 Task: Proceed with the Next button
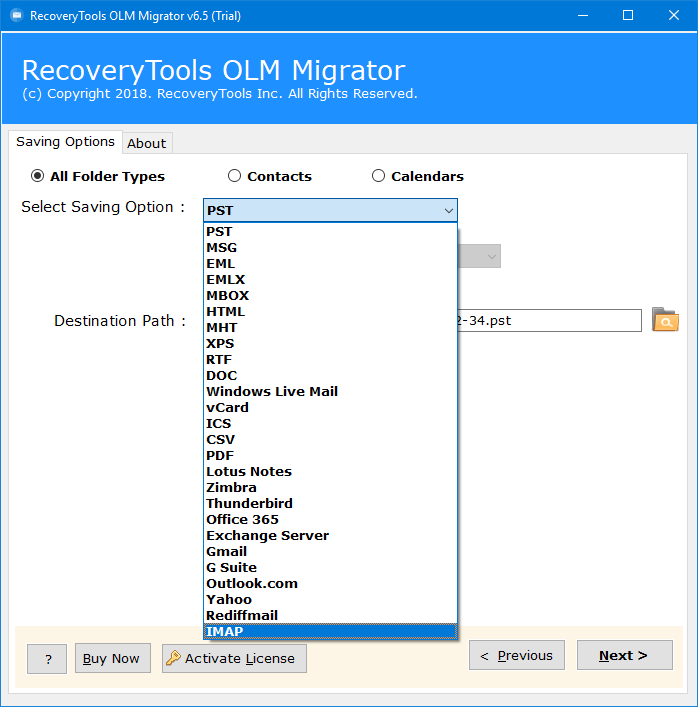pos(625,655)
